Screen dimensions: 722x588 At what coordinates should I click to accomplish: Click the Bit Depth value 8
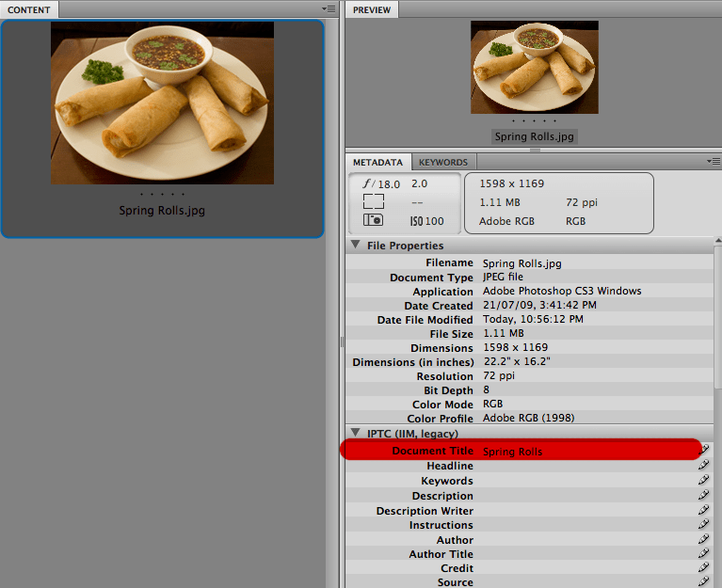[x=486, y=389]
